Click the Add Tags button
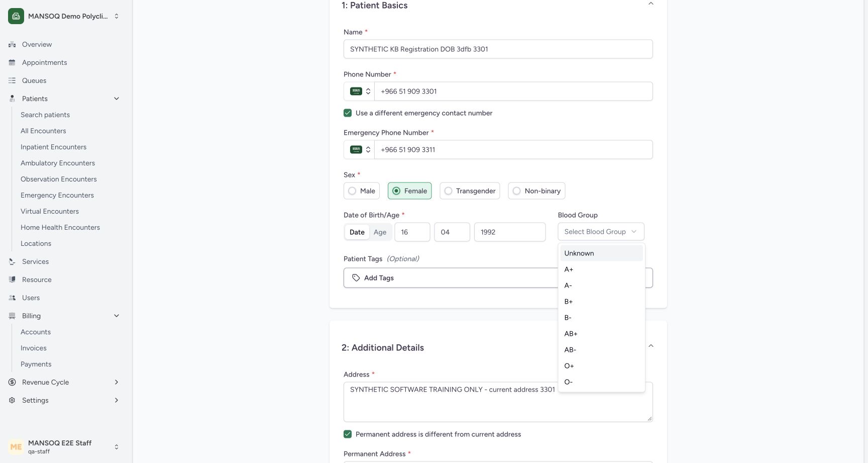The height and width of the screenshot is (463, 868). coord(498,278)
